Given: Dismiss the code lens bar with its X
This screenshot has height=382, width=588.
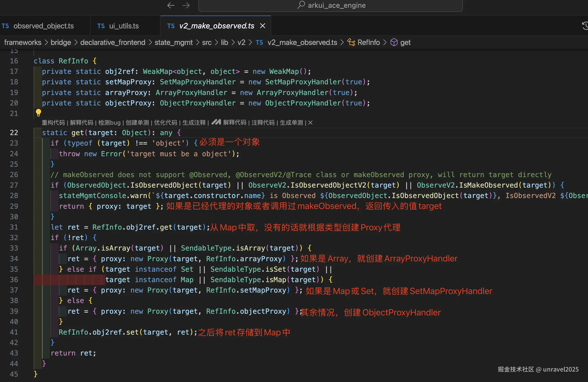Looking at the screenshot, I should (x=311, y=122).
